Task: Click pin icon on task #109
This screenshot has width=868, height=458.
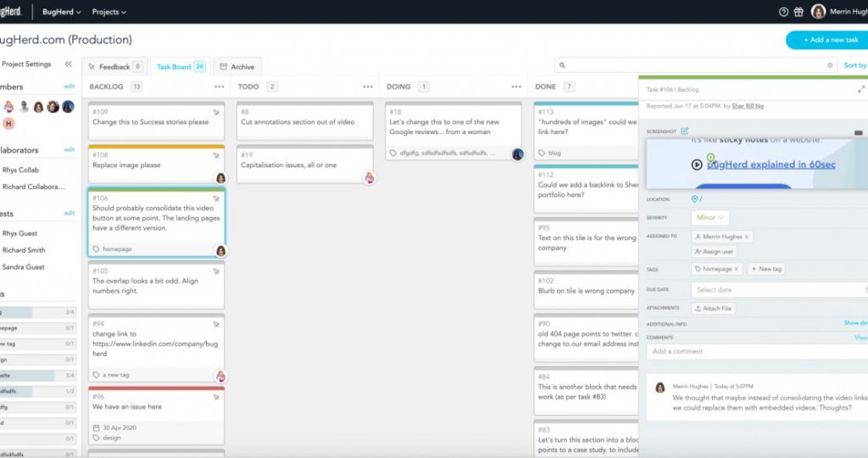Action: pos(216,113)
